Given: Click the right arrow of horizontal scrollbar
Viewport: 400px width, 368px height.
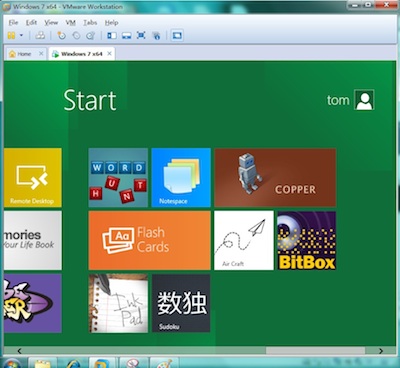Looking at the screenshot, I should (x=381, y=351).
